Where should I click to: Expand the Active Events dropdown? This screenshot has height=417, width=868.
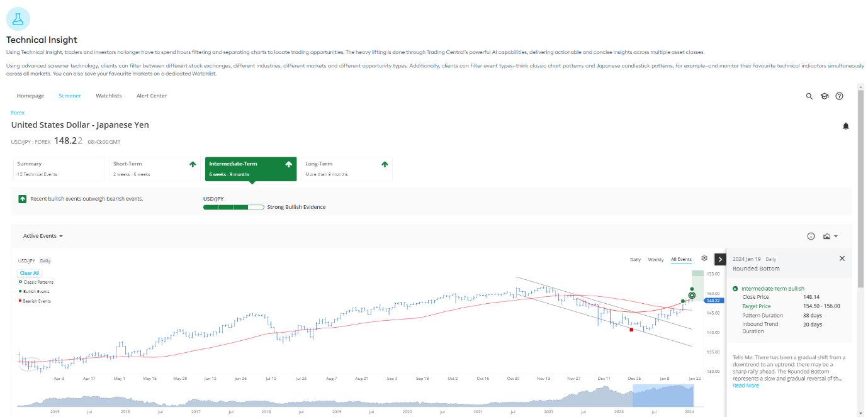tap(43, 236)
